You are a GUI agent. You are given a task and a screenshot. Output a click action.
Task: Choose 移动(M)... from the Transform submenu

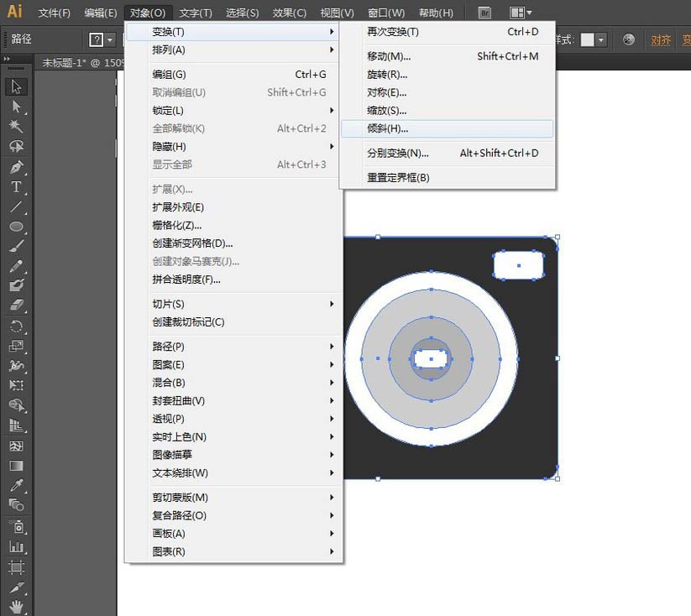click(x=447, y=56)
